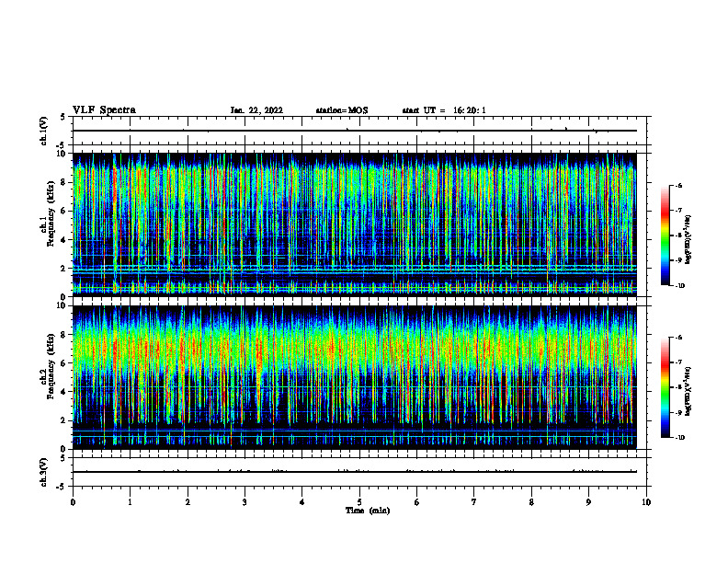Click time axis tick label "3"
This screenshot has height=563, width=728.
tap(245, 502)
